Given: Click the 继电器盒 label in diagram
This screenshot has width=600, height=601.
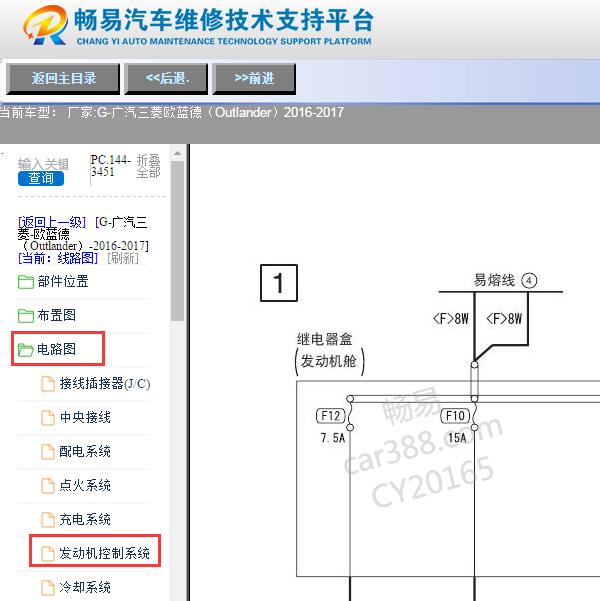Looking at the screenshot, I should coord(324,339).
